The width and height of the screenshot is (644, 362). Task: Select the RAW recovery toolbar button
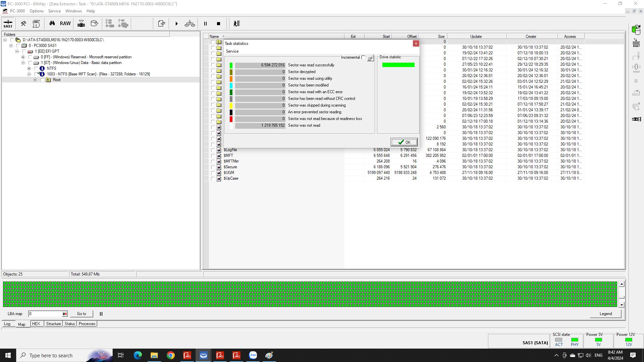click(65, 23)
